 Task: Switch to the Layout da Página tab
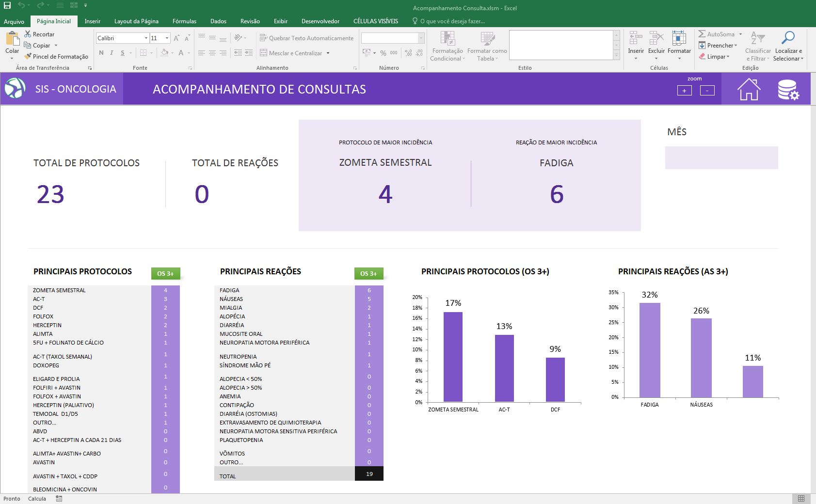coord(136,21)
